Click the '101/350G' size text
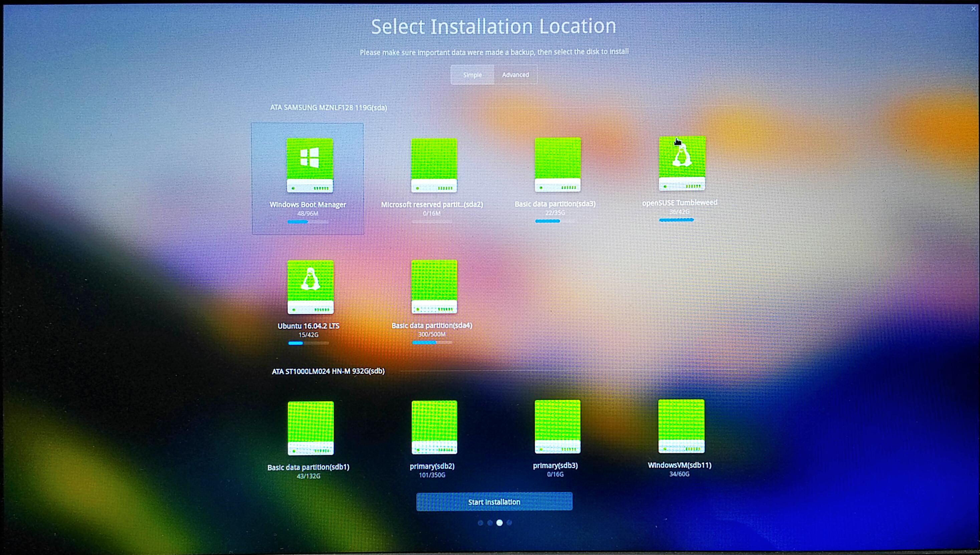980x555 pixels. [432, 475]
